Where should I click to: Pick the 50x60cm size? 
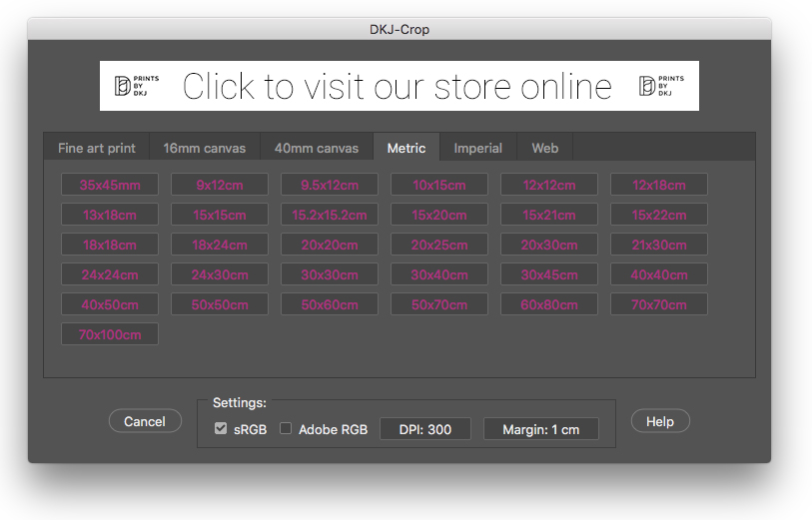(330, 304)
